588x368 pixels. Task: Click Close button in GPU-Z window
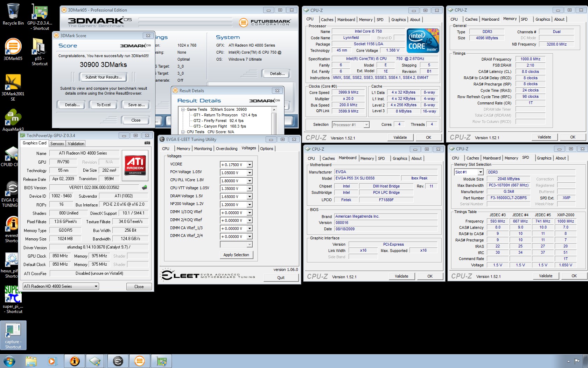point(139,287)
